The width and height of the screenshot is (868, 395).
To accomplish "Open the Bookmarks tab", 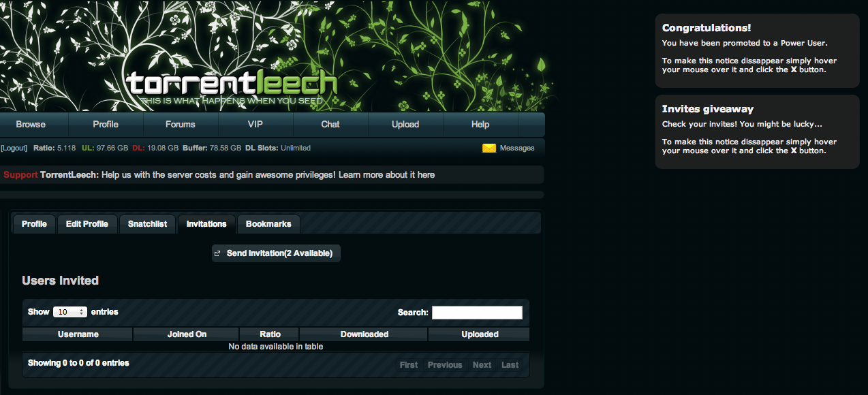I will [268, 224].
